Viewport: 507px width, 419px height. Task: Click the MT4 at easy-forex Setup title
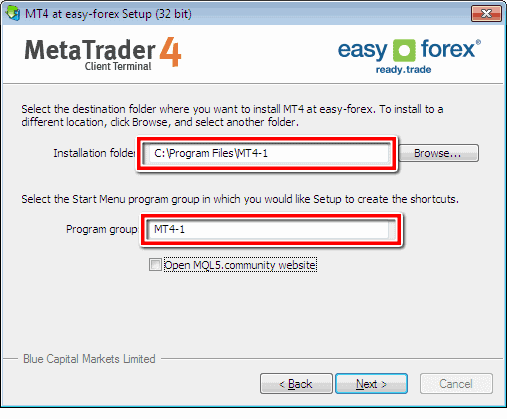click(x=108, y=14)
